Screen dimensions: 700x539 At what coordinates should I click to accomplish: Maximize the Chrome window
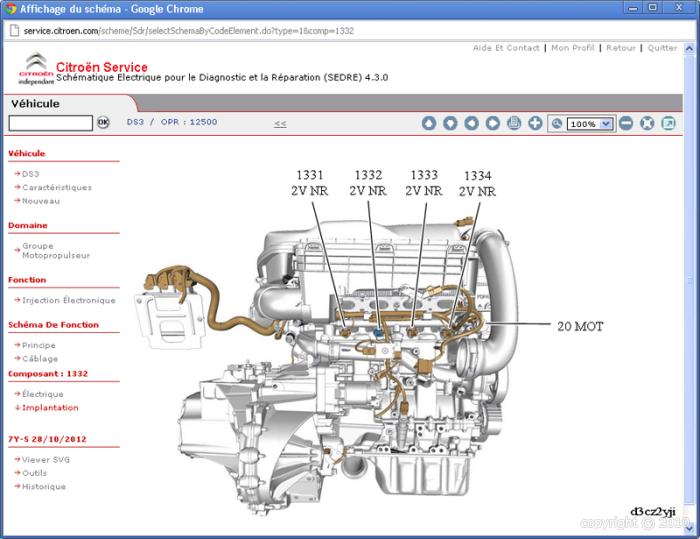tap(653, 8)
